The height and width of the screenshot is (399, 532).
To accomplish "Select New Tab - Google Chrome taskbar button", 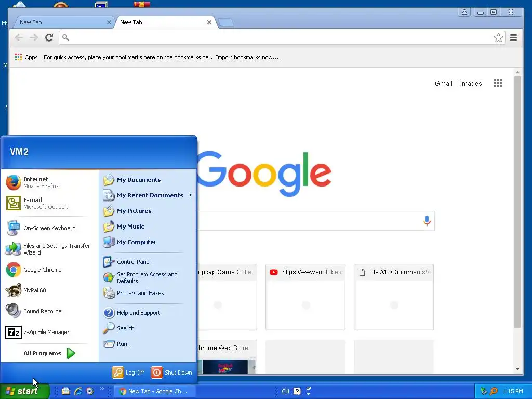I will (154, 391).
